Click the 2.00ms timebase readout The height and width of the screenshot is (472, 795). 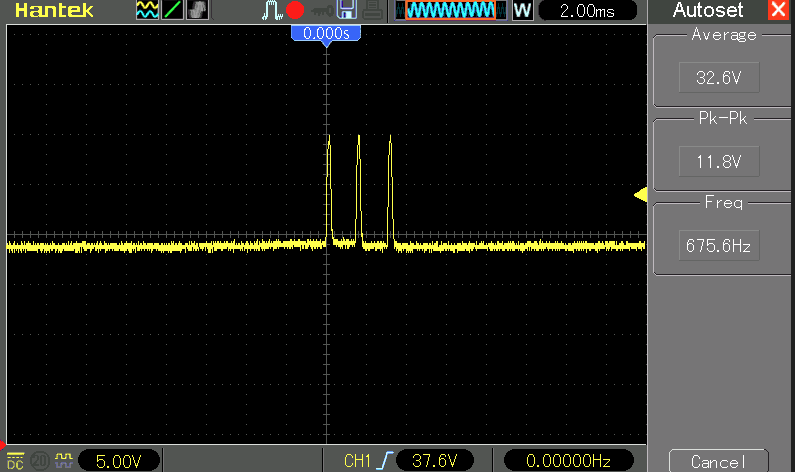[x=589, y=11]
